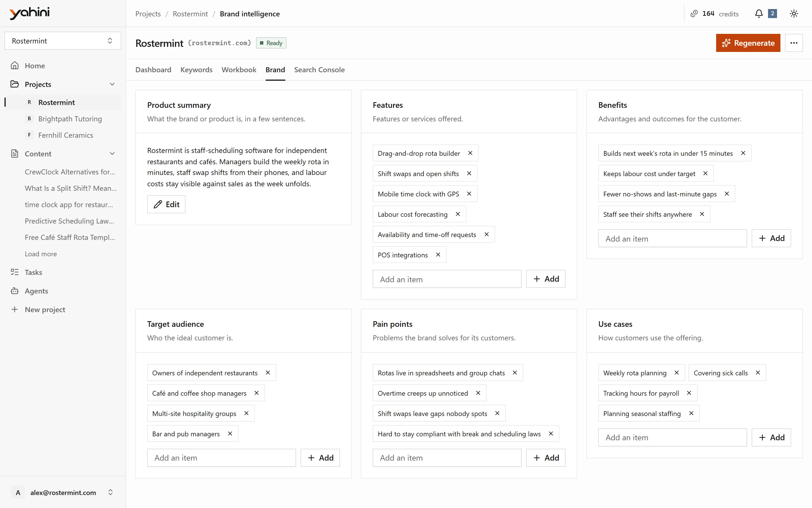Open 'CrewClock Alternatives for...' content item
The width and height of the screenshot is (812, 508).
click(70, 172)
